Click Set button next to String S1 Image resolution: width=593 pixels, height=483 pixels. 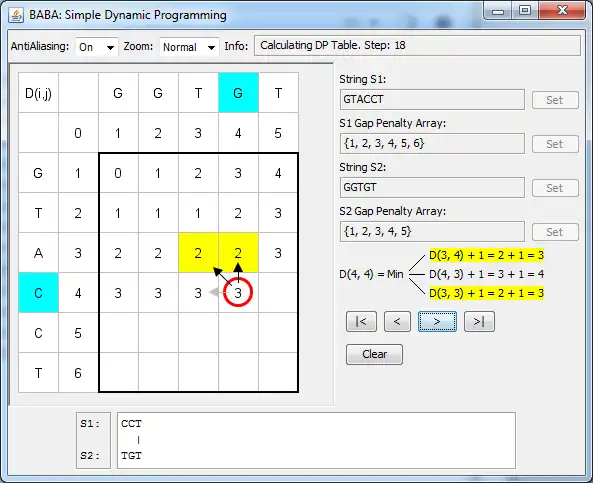555,100
